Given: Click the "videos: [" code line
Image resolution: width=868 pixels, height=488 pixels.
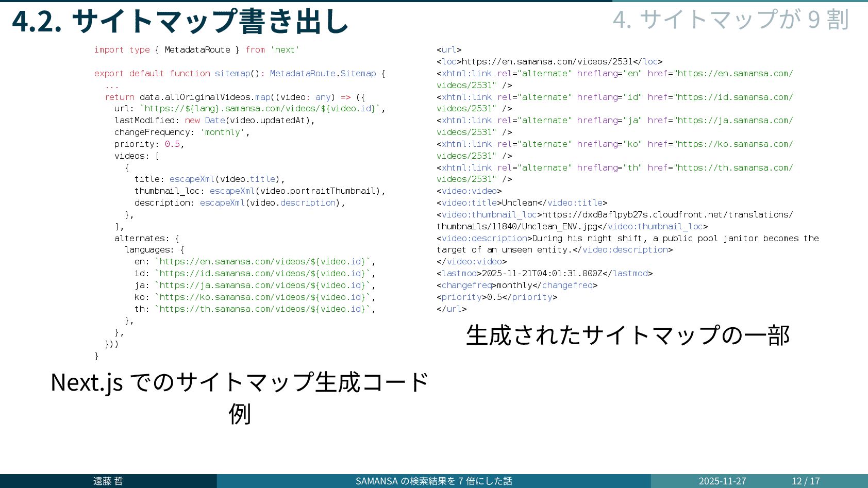Looking at the screenshot, I should click(x=137, y=156).
